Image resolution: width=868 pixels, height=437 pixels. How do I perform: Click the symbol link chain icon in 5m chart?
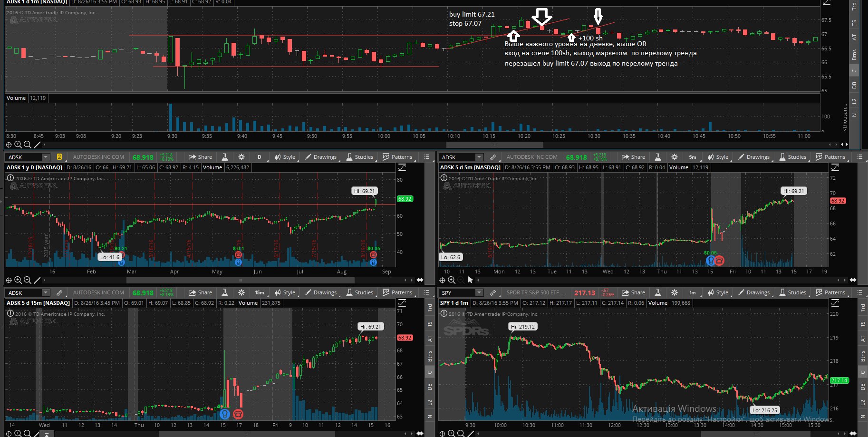click(x=493, y=157)
